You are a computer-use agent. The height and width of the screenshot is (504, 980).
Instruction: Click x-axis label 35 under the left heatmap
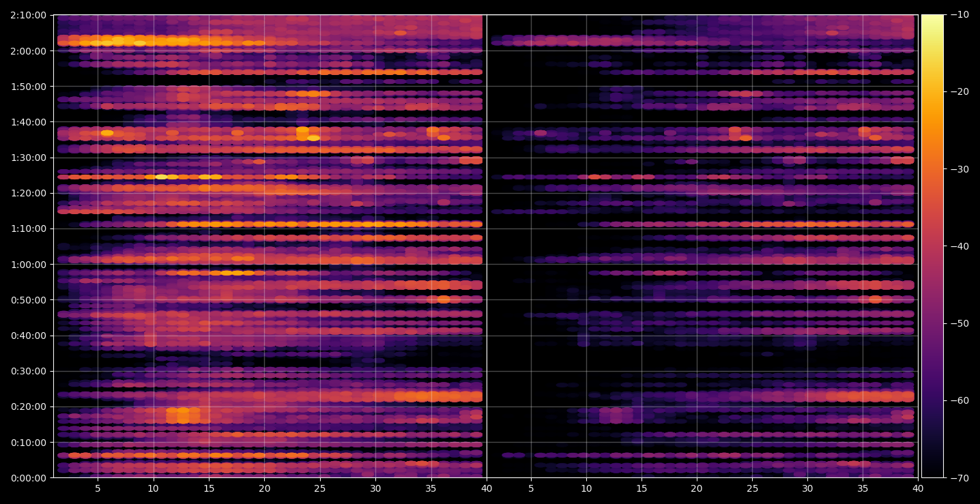coord(431,488)
